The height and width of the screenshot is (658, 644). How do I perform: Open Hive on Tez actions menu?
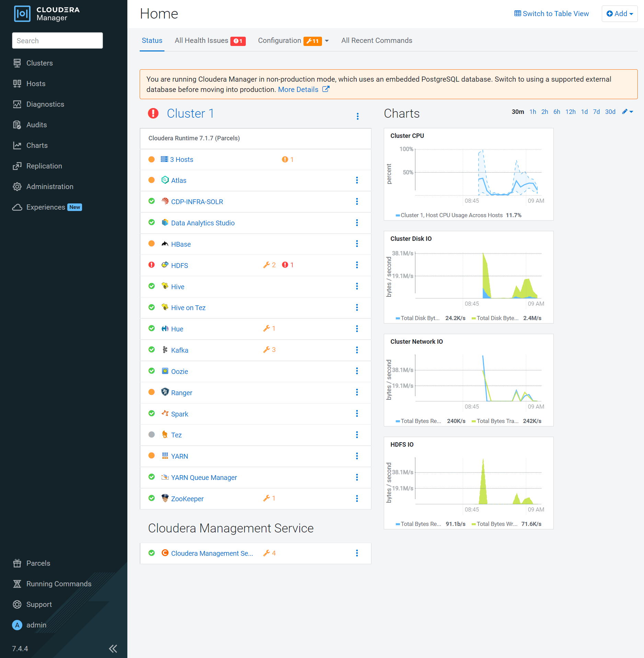357,307
